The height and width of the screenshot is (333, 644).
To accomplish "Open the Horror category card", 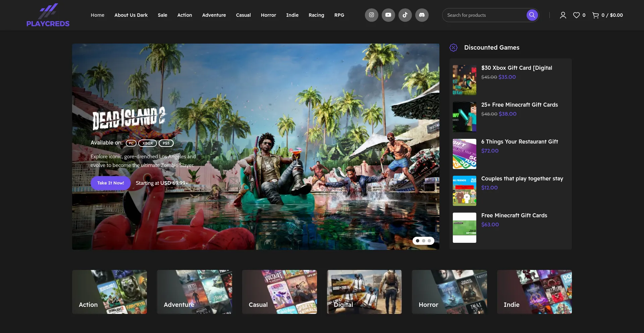I will pyautogui.click(x=449, y=292).
